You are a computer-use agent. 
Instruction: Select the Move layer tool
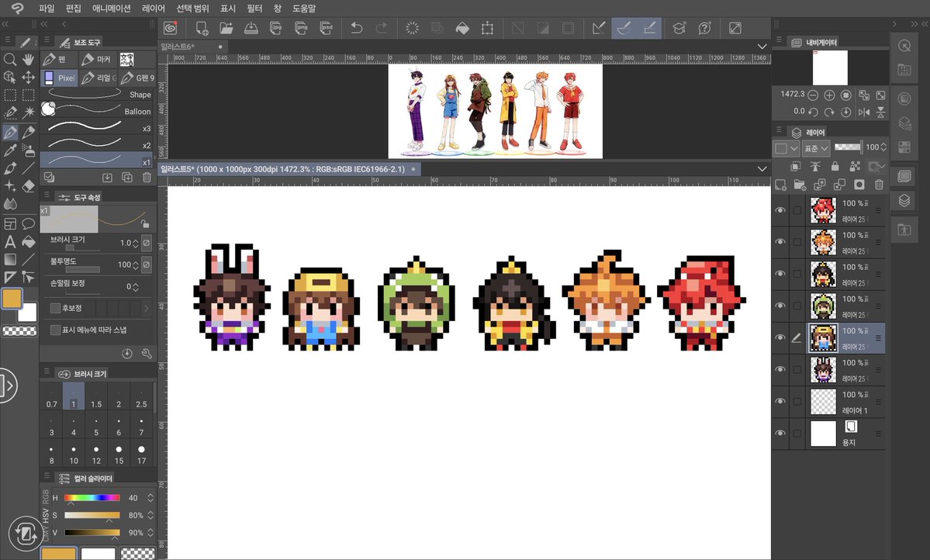click(28, 77)
